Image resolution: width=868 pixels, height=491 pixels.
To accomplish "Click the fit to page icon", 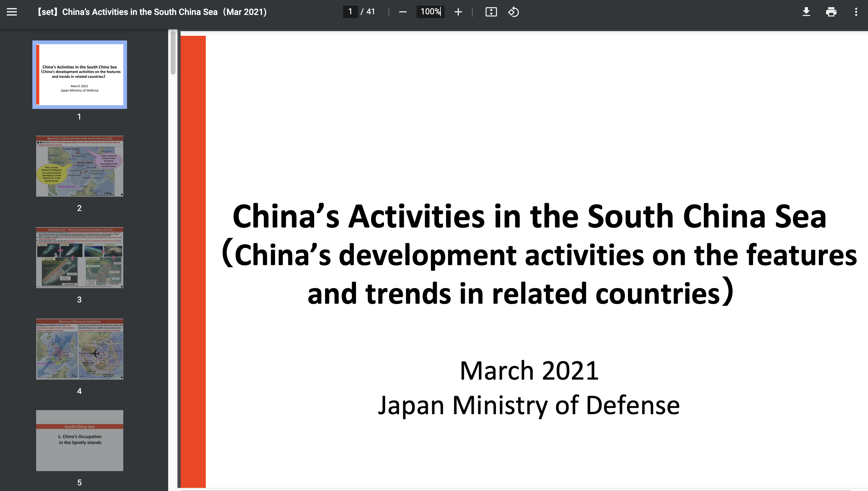I will pyautogui.click(x=491, y=12).
